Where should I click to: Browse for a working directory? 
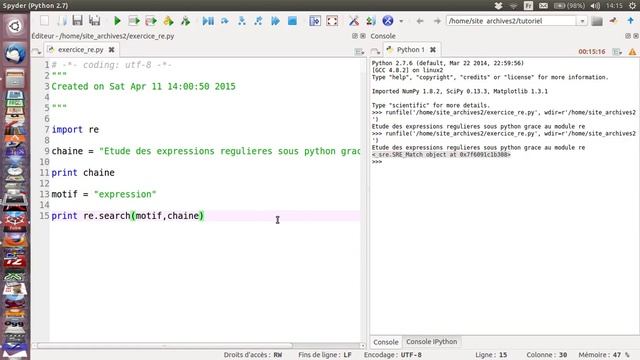597,21
